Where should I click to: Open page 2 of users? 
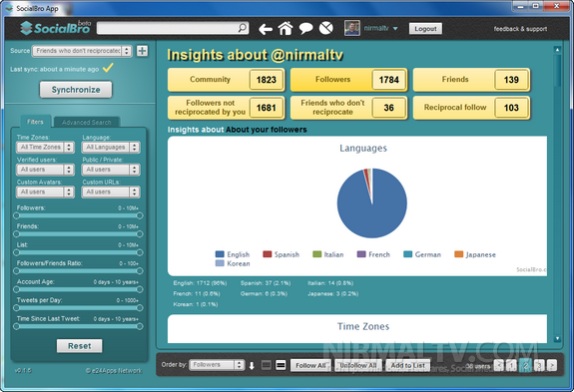(525, 365)
